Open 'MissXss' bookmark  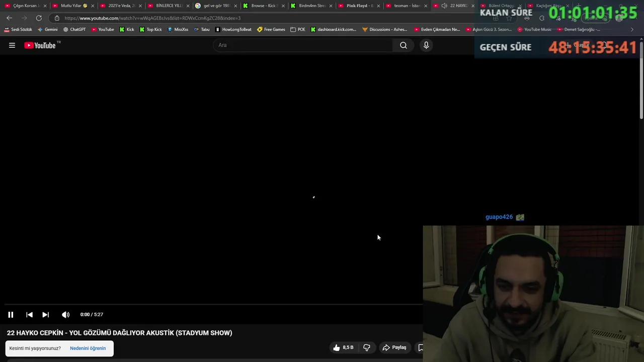click(x=178, y=30)
